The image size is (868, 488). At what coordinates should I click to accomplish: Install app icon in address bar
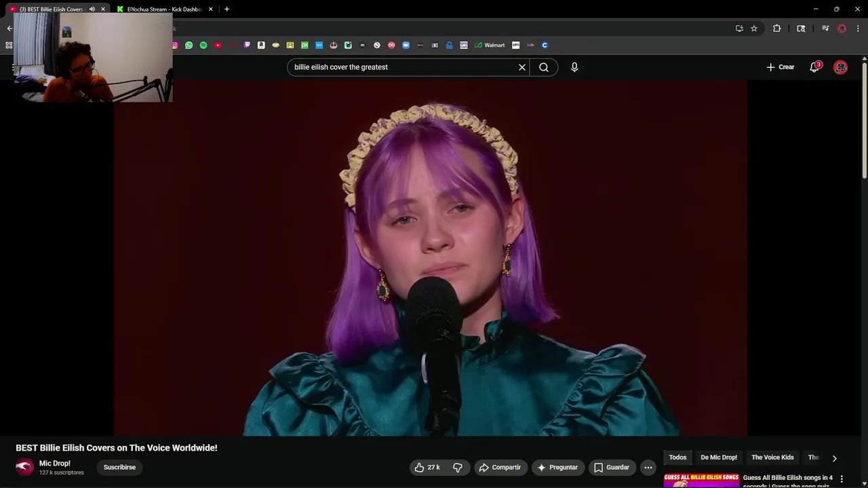739,28
